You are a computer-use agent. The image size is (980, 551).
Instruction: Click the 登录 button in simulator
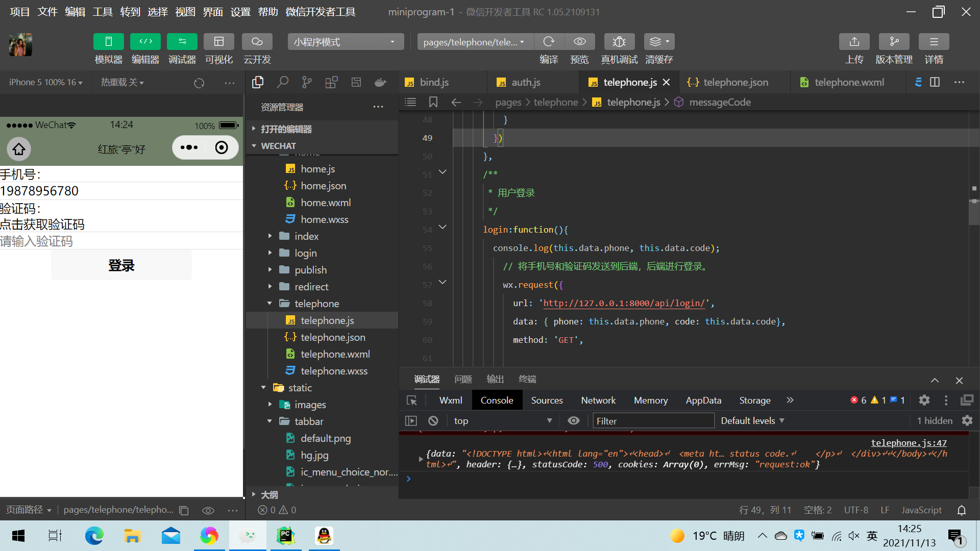(121, 265)
